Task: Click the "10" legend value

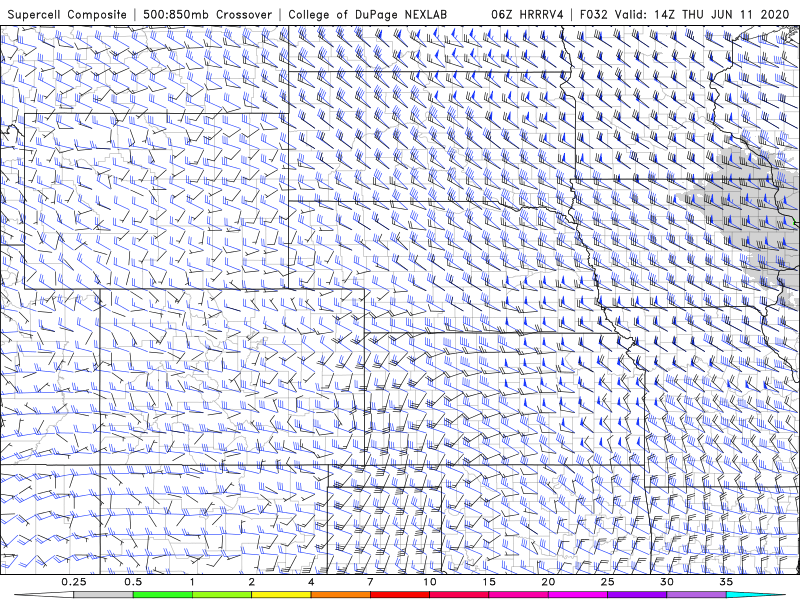Action: pos(430,582)
